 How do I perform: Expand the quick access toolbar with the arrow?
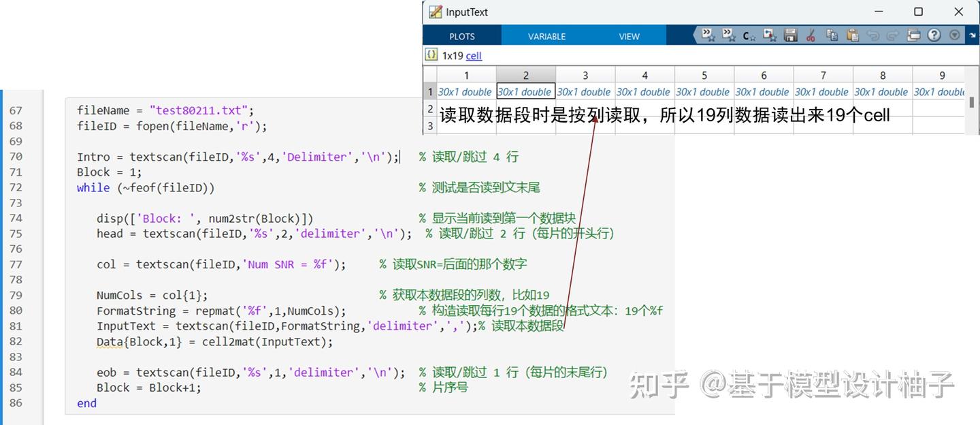974,35
